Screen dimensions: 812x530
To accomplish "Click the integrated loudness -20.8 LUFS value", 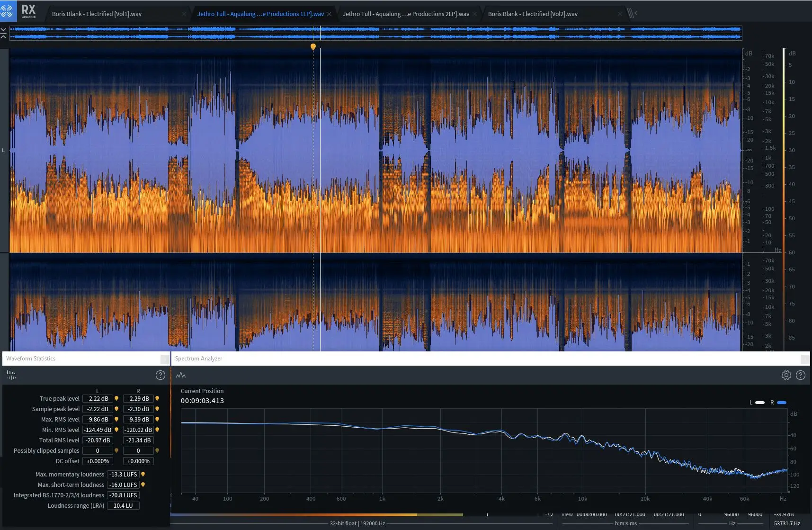I will 123,495.
